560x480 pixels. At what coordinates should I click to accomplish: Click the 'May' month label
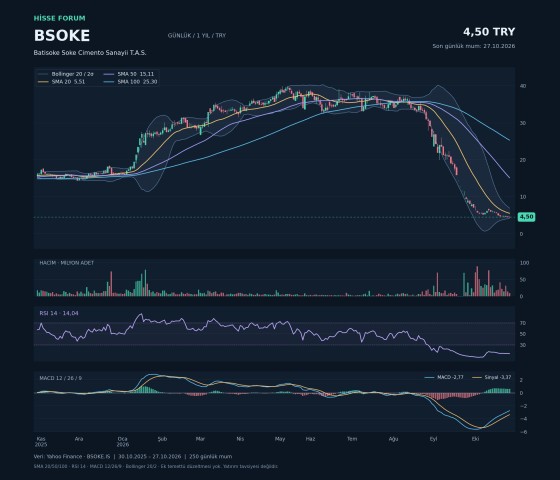(x=280, y=439)
